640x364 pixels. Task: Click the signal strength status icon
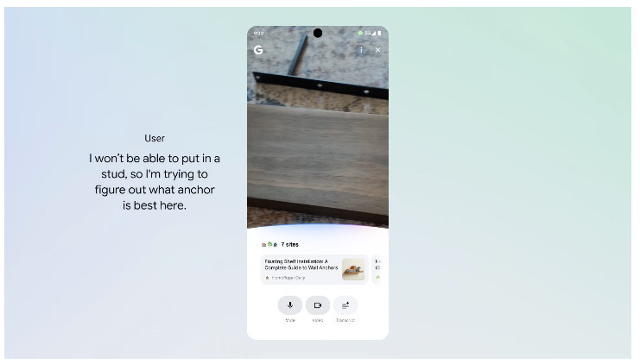[x=373, y=33]
